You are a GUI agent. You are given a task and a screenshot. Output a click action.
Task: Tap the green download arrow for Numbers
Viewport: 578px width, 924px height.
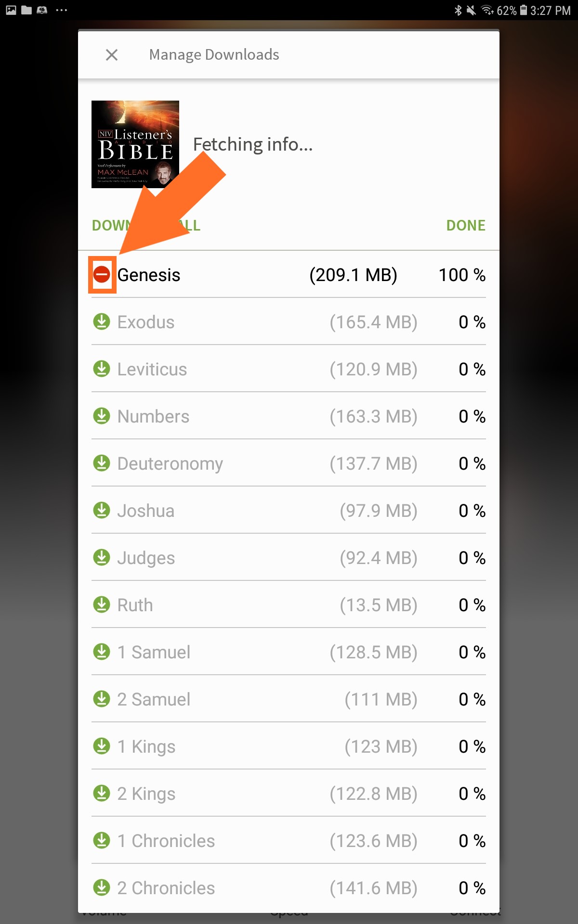point(102,416)
